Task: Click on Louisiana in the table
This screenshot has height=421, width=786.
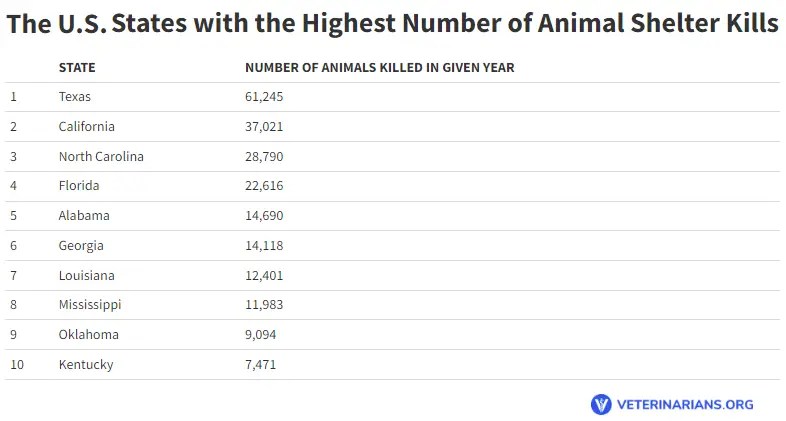Action: pos(86,276)
